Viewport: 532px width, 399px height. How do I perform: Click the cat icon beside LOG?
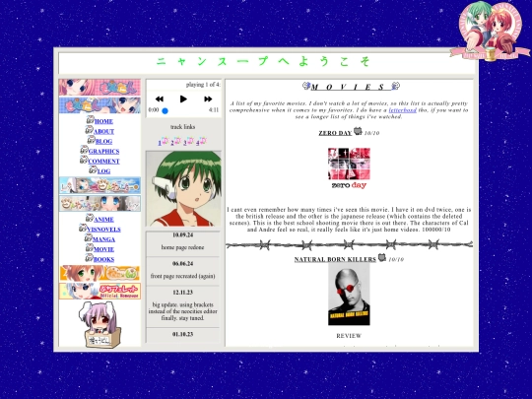tap(93, 169)
